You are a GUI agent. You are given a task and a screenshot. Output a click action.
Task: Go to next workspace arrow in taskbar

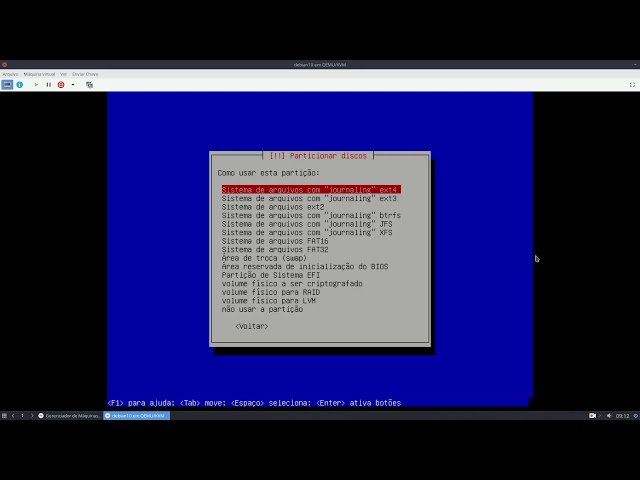[x=32, y=416]
